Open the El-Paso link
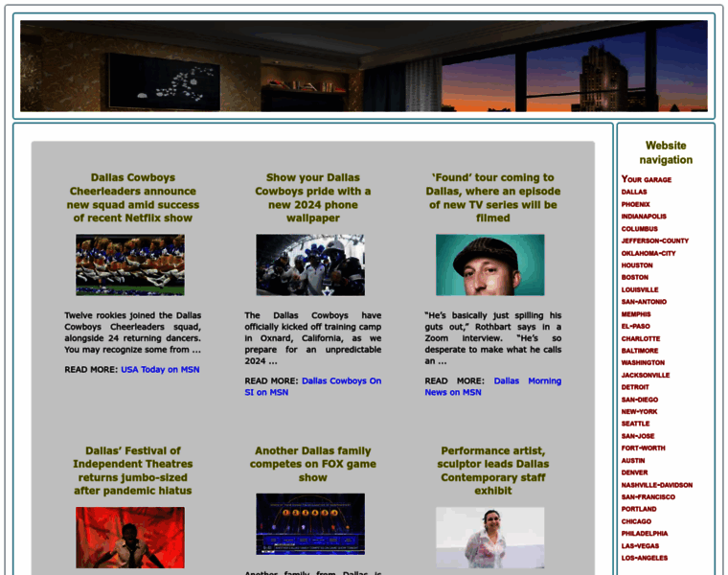728x575 pixels. click(636, 327)
